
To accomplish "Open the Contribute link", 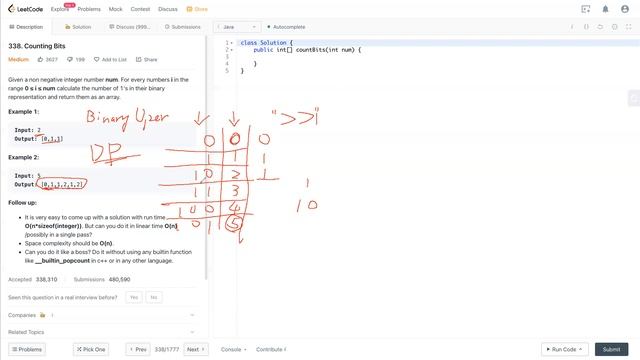I will coord(271,349).
